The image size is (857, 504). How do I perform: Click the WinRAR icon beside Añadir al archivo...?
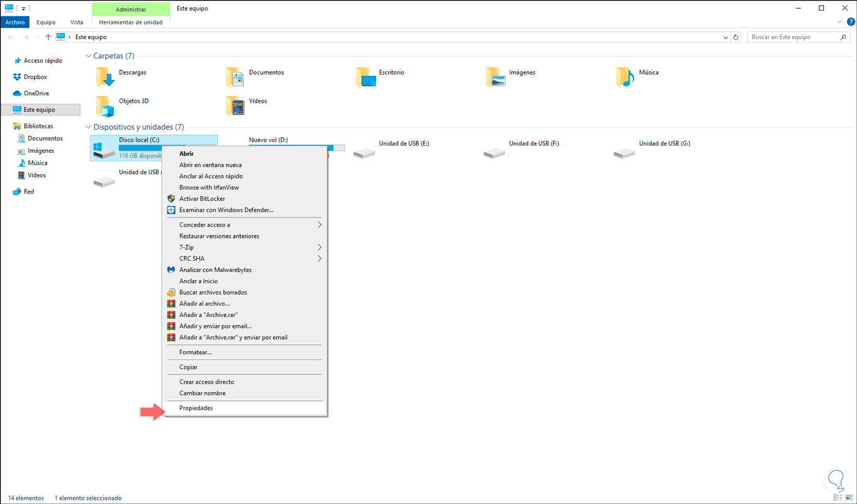coord(171,303)
